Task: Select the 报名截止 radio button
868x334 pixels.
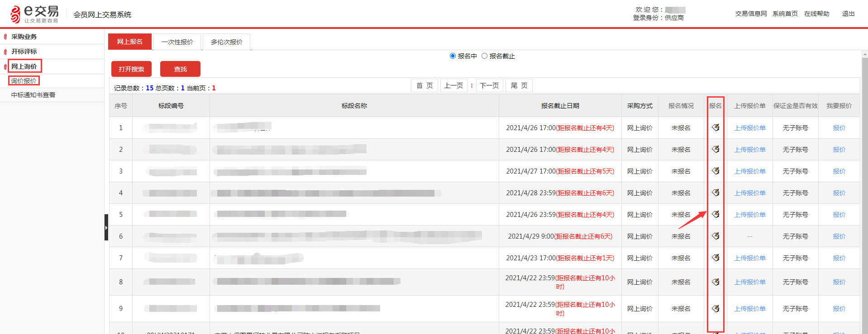Action: pos(484,56)
